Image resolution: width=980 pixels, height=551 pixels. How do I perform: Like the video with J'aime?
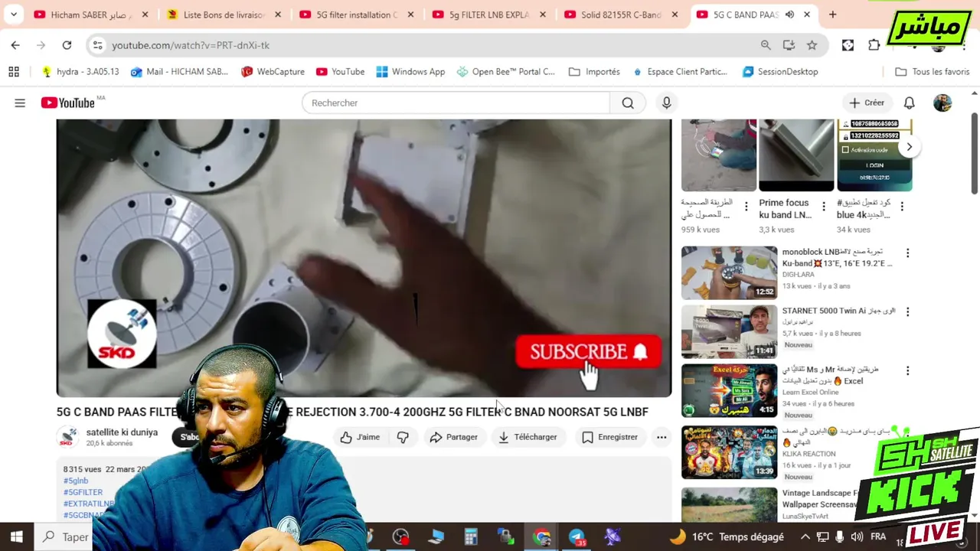click(x=360, y=437)
